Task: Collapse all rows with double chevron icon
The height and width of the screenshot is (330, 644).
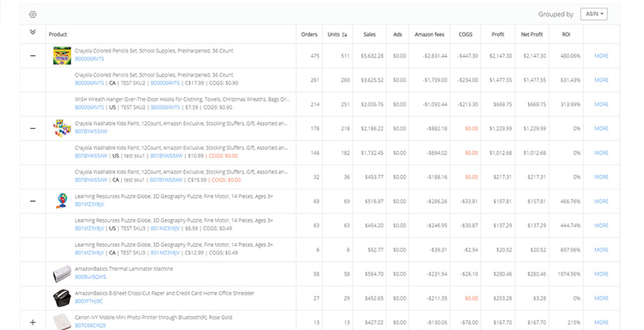Action: (x=33, y=32)
